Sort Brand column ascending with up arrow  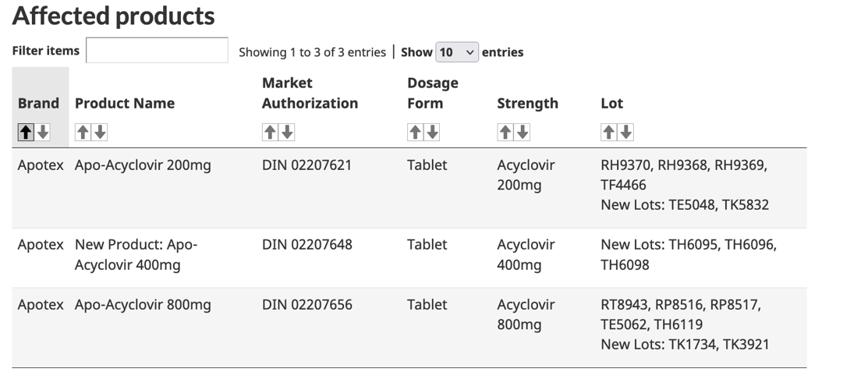coord(26,133)
